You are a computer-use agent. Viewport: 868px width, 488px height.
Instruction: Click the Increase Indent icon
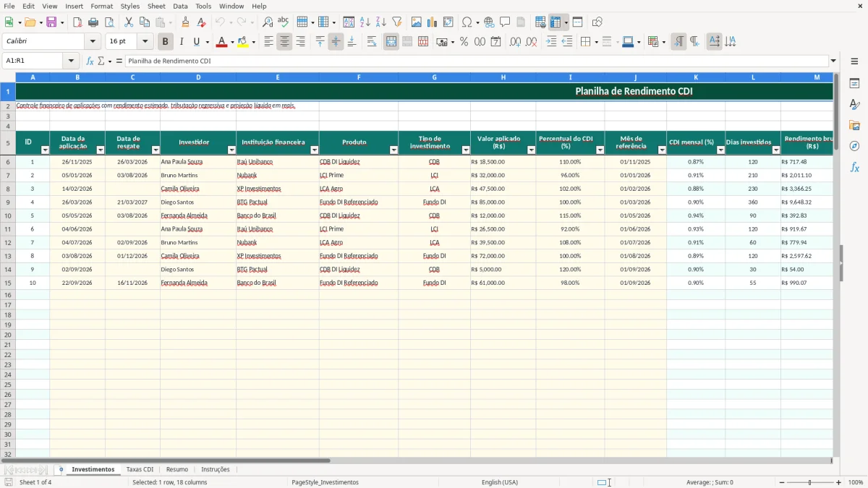[x=551, y=42]
